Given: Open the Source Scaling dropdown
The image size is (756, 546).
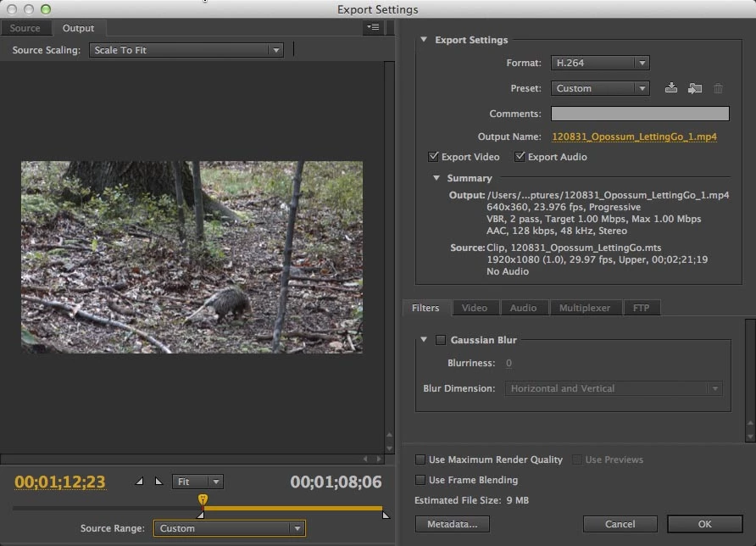Looking at the screenshot, I should [x=186, y=50].
